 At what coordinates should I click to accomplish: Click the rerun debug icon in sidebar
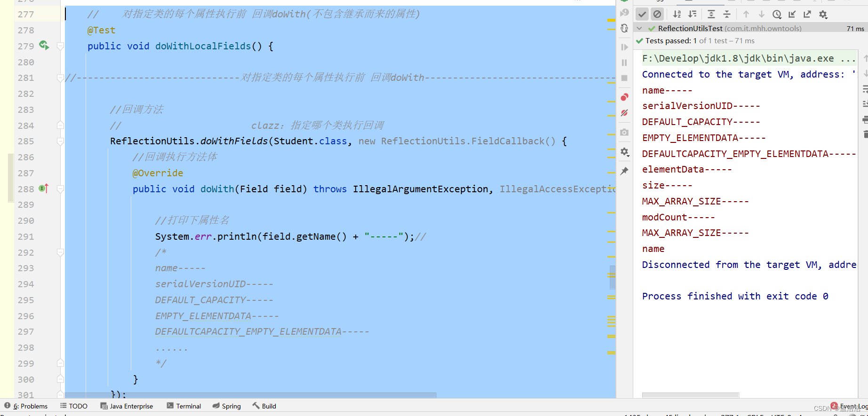click(624, 28)
